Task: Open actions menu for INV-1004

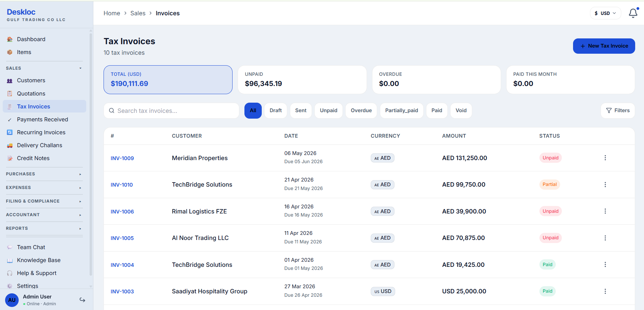Action: (605, 264)
